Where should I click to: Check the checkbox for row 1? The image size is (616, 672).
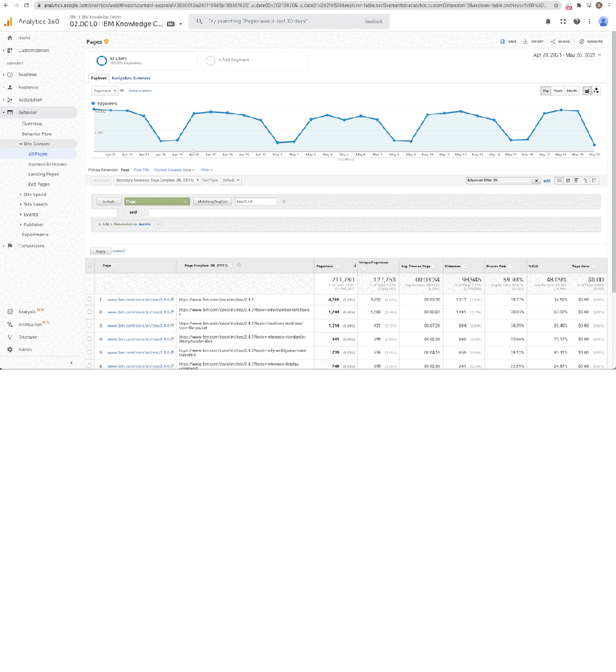pyautogui.click(x=90, y=299)
